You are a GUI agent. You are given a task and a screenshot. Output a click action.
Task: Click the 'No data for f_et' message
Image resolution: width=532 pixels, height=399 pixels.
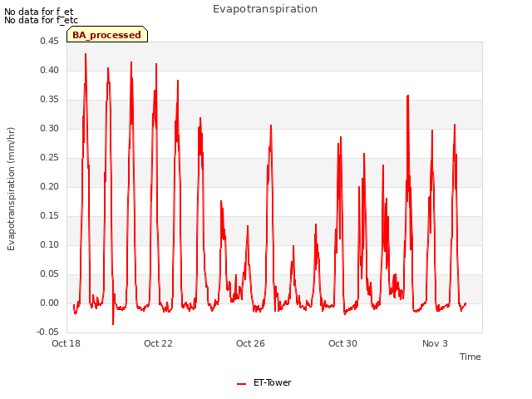point(39,12)
